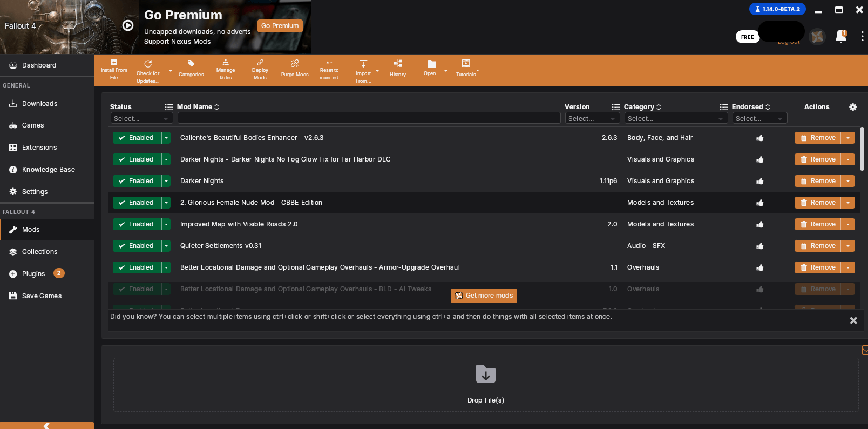The image size is (868, 429).
Task: Open the Version filter dropdown
Action: coord(592,118)
